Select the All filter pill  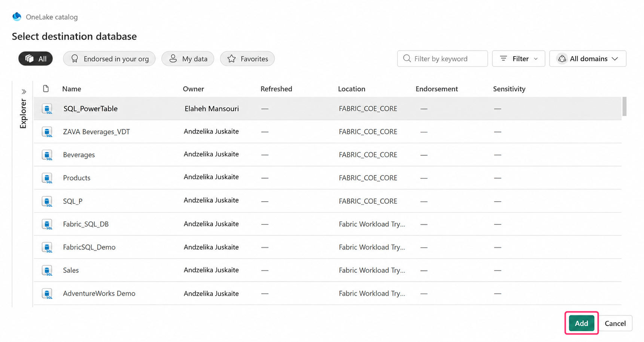(x=36, y=59)
